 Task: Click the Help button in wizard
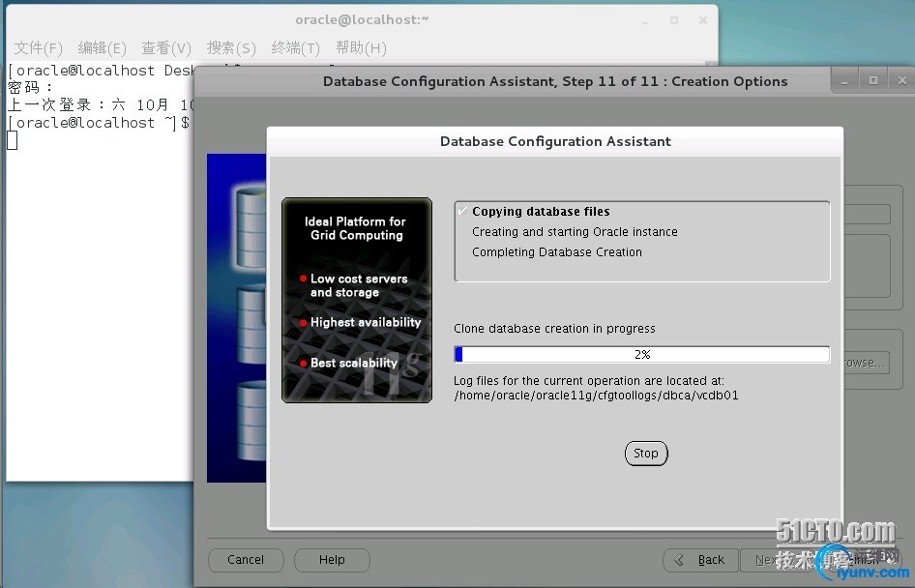coord(332,560)
